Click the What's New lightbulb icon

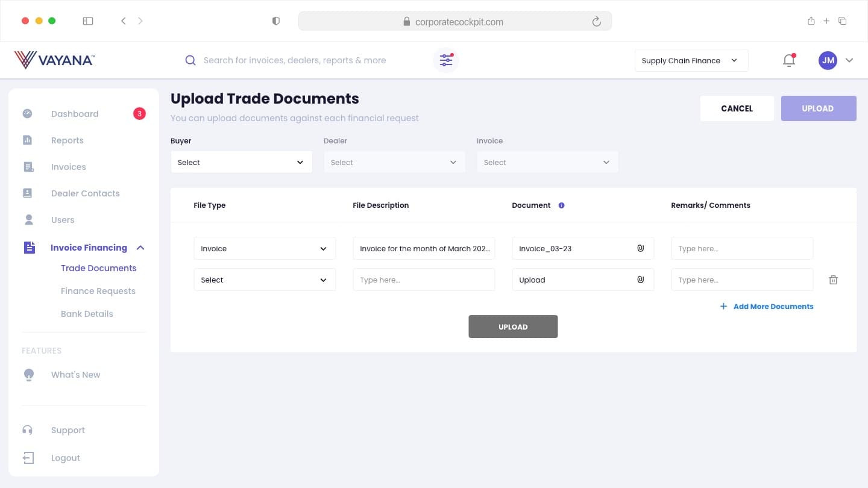(x=29, y=375)
